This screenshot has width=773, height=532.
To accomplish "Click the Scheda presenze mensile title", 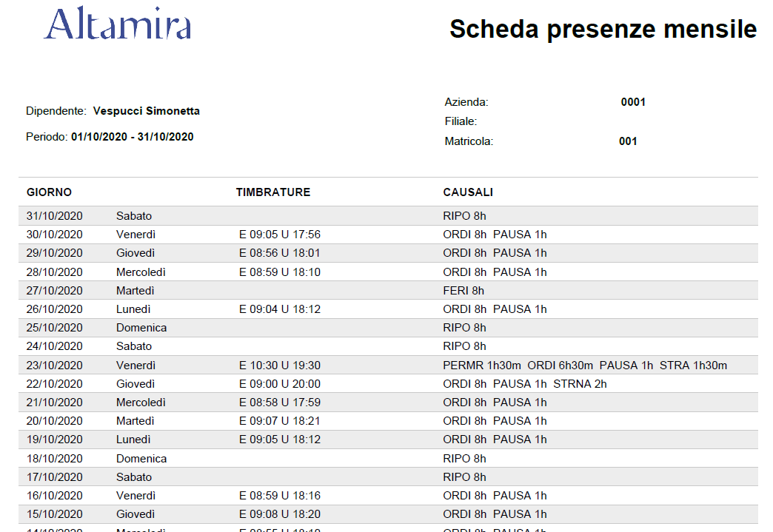I will (x=603, y=30).
